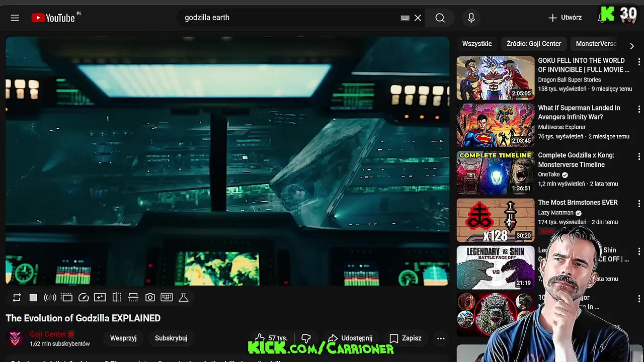Screen dimensions: 644x362
Task: Open the three-dot more actions under video
Action: pos(441,338)
